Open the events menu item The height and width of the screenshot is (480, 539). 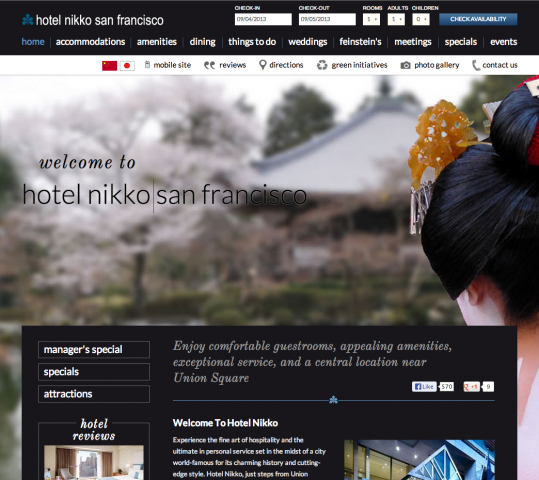click(504, 42)
